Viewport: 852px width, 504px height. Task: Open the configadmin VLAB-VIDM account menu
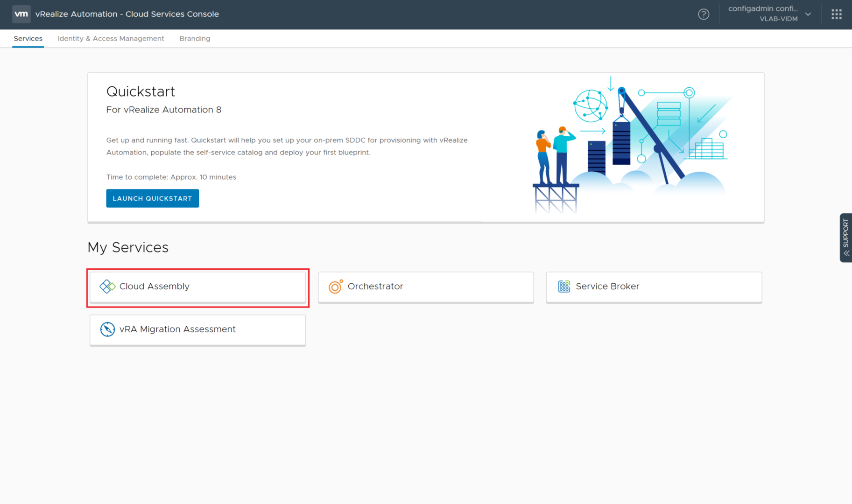coord(763,14)
